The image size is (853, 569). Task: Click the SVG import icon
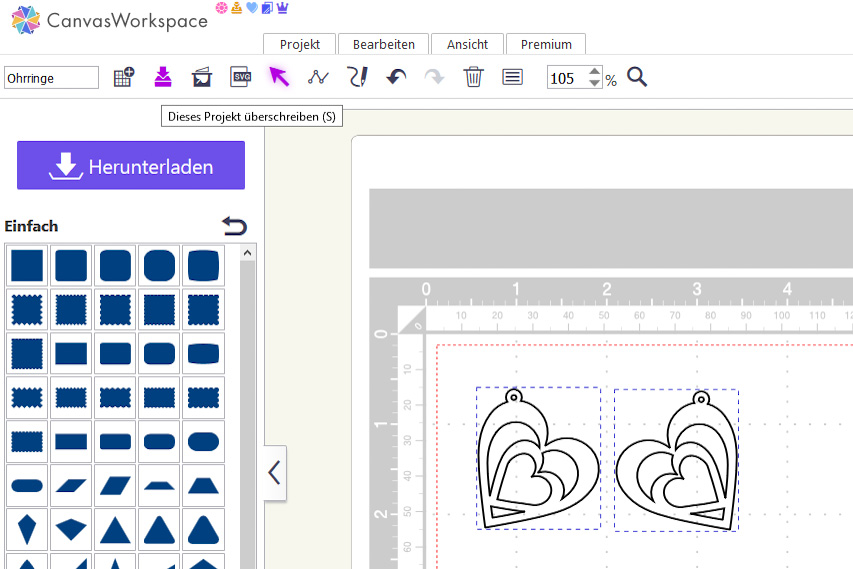pyautogui.click(x=240, y=77)
